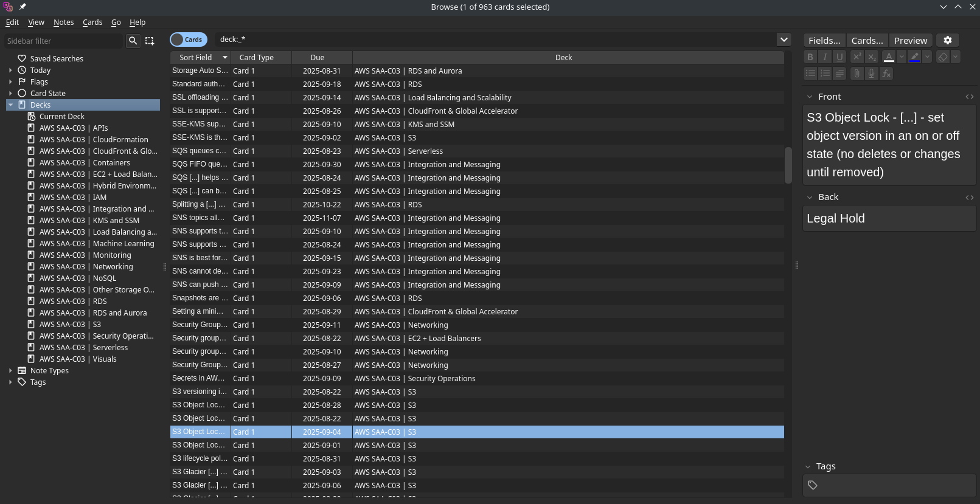Select the AWS SAA-C03 | IAM deck

(x=73, y=198)
